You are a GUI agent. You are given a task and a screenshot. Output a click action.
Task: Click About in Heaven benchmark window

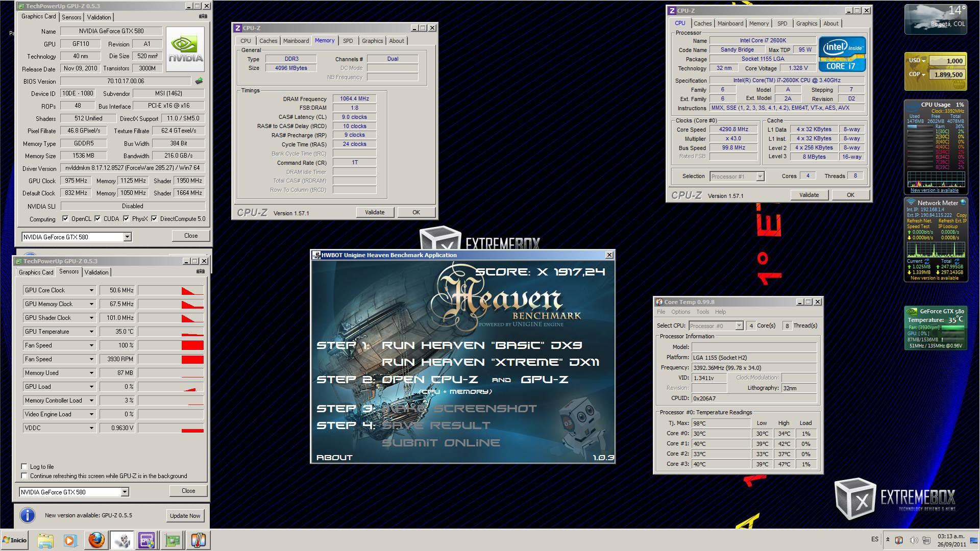[x=334, y=458]
